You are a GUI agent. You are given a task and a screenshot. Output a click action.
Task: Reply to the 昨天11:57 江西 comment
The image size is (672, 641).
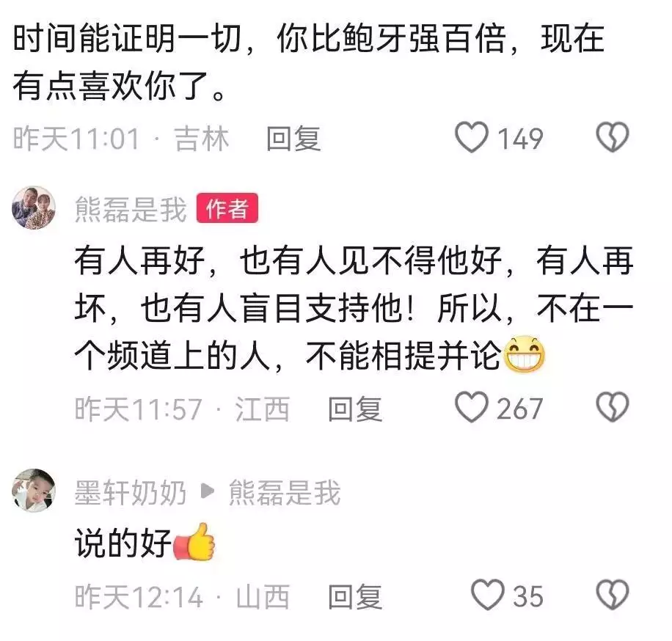pos(355,409)
